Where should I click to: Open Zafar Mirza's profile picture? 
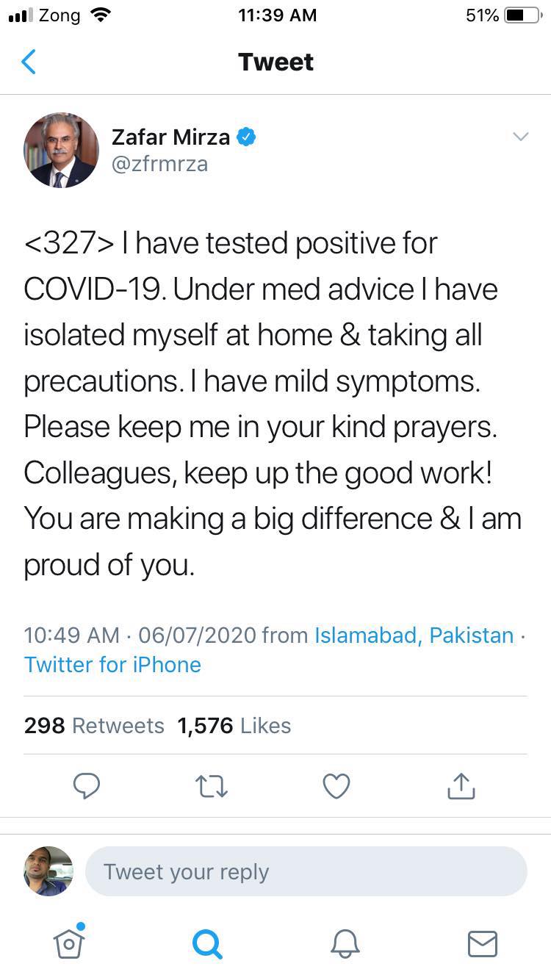62,150
